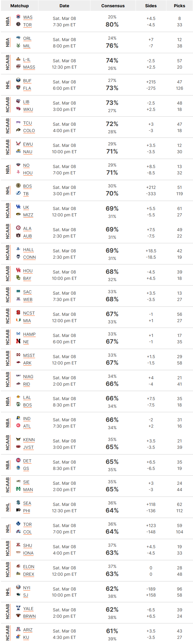Click the Toronto Maple Leafs logo icon
This screenshot has width=193, height=644.
pos(18,524)
